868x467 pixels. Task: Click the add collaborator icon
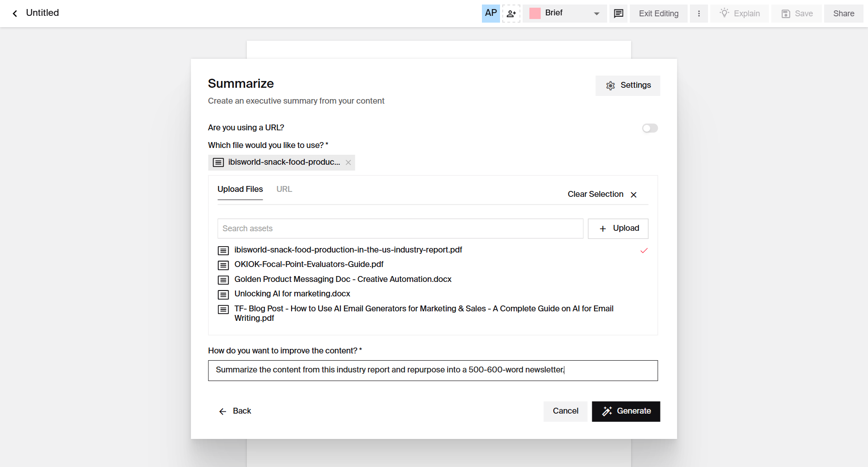point(511,14)
